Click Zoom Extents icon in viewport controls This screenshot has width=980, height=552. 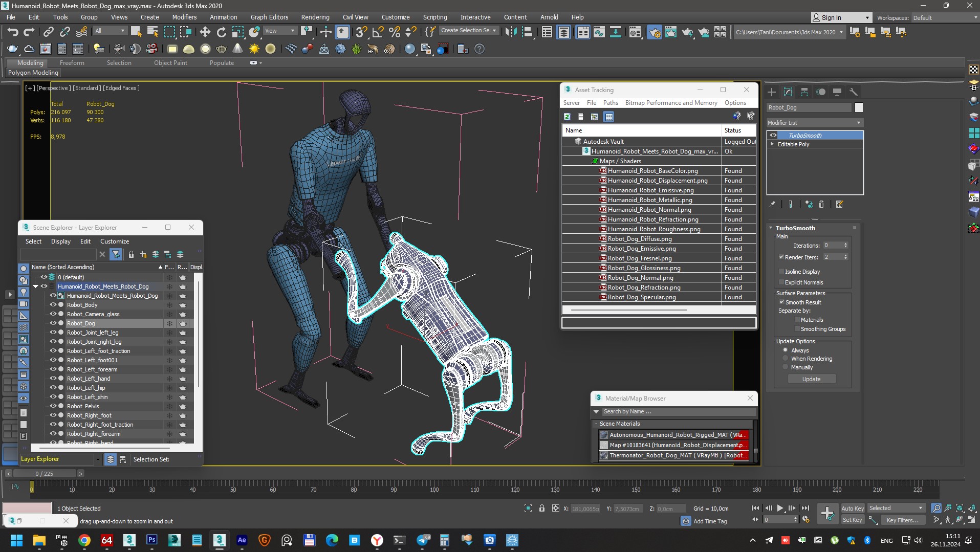point(960,508)
